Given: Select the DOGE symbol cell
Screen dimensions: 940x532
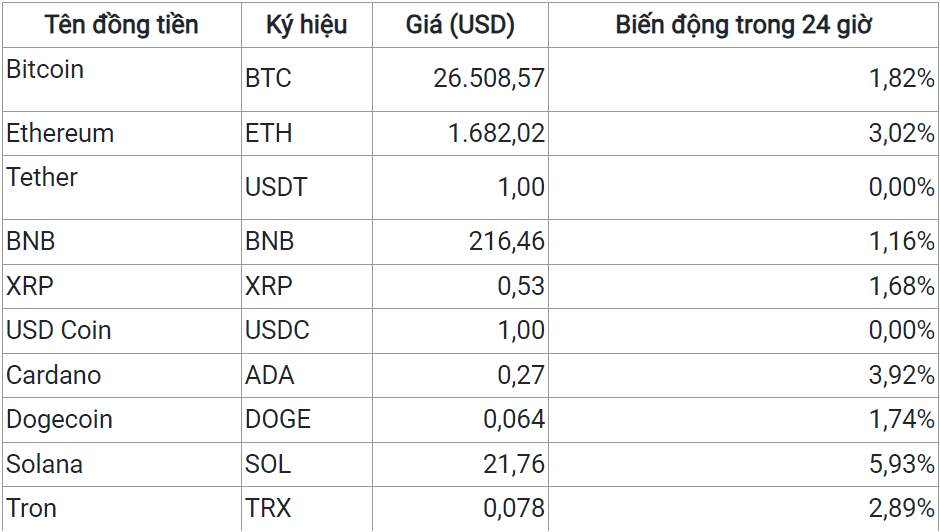Looking at the screenshot, I should point(307,419).
